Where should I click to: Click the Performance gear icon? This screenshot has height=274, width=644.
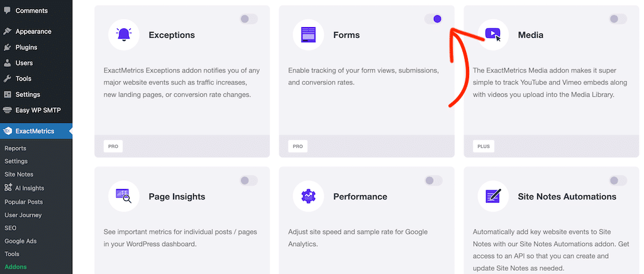click(x=308, y=196)
